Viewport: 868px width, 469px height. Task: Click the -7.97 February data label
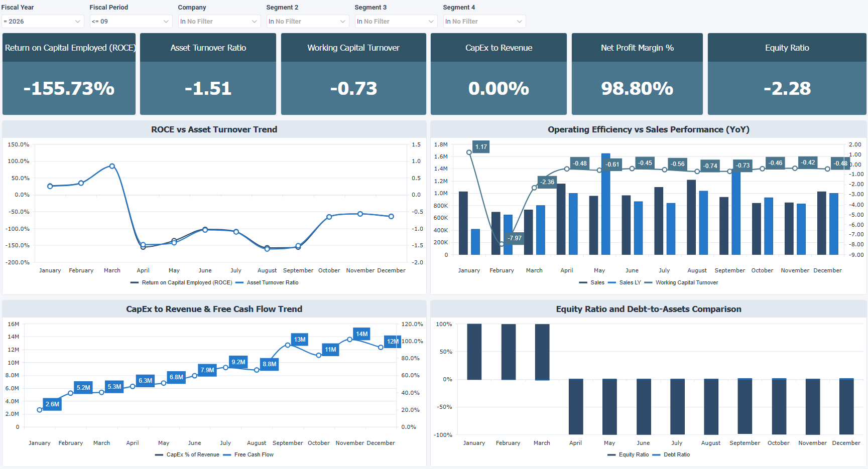[x=515, y=238]
